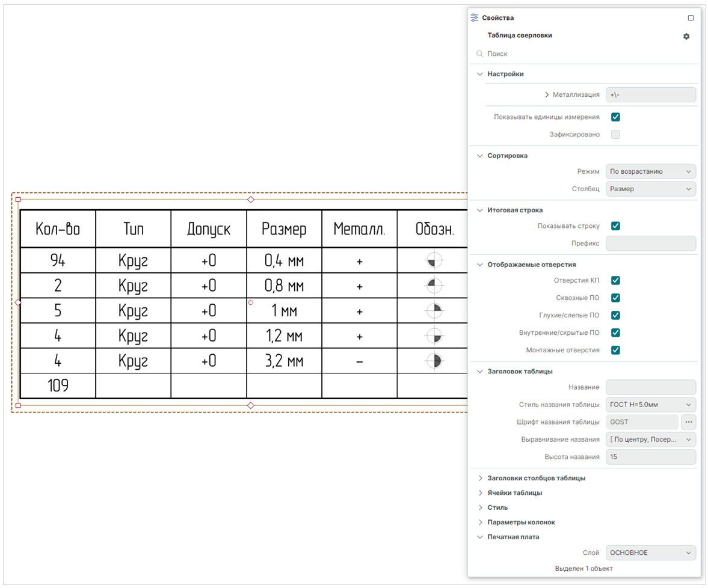The width and height of the screenshot is (708, 588).
Task: Enable the Зафиксировано checkbox
Action: point(615,135)
